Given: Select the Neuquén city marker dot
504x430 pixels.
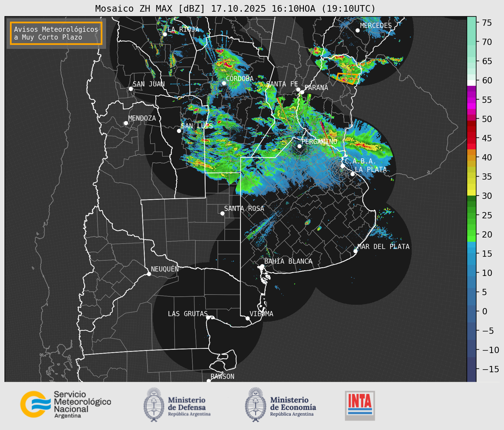Looking at the screenshot, I should click(149, 274).
